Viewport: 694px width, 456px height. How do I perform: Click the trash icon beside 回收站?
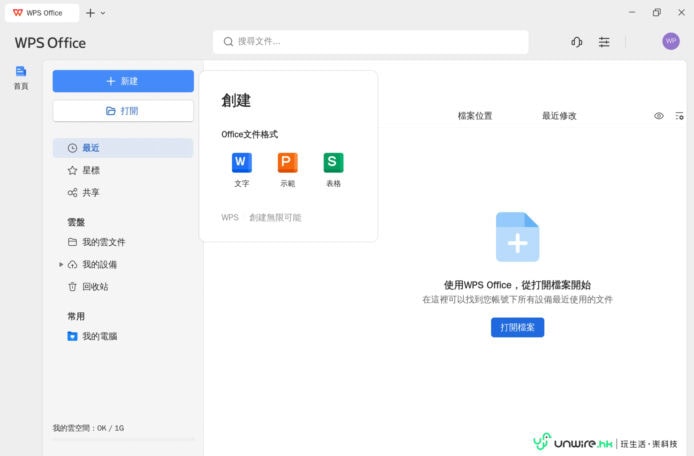pos(72,287)
